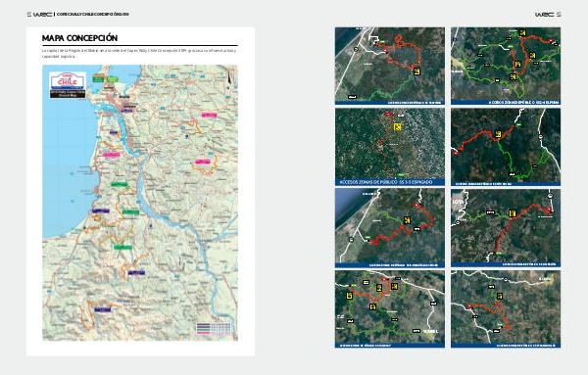Viewport: 588px width, 375px height.
Task: Open the top-right satellite map with four spectator icons
Action: (506, 66)
